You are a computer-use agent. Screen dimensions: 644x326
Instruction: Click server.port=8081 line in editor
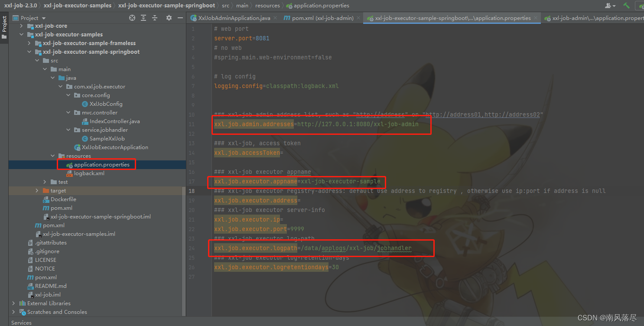pyautogui.click(x=242, y=38)
